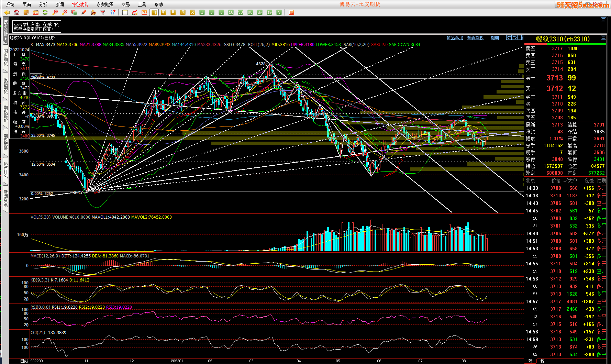This screenshot has width=611, height=364.
Task: Zoom in with the plus magnifier icon
Action: (x=55, y=12)
